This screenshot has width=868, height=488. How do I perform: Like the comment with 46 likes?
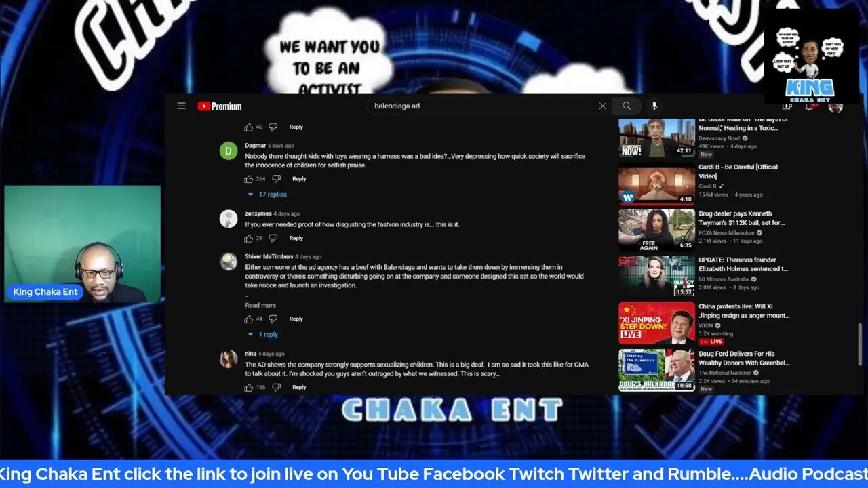pos(248,127)
